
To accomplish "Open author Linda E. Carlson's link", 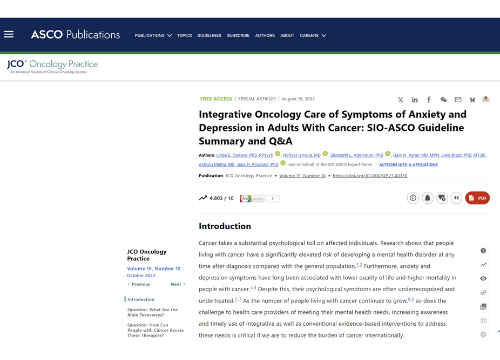I will [244, 155].
